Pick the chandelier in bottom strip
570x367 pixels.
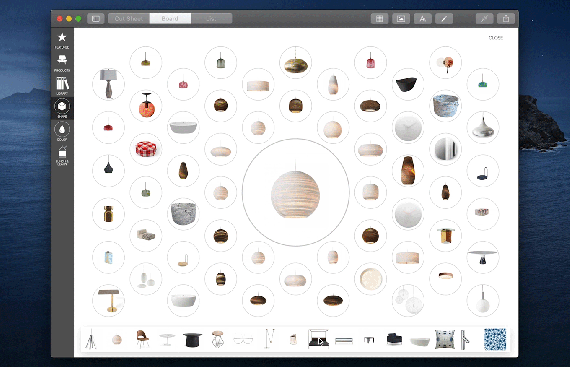[x=217, y=339]
